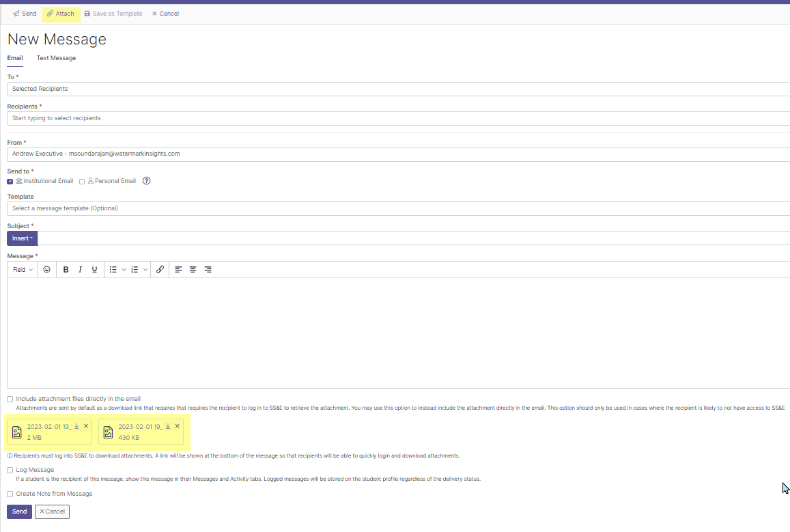
Task: Open the message Template dropdown
Action: click(x=398, y=208)
